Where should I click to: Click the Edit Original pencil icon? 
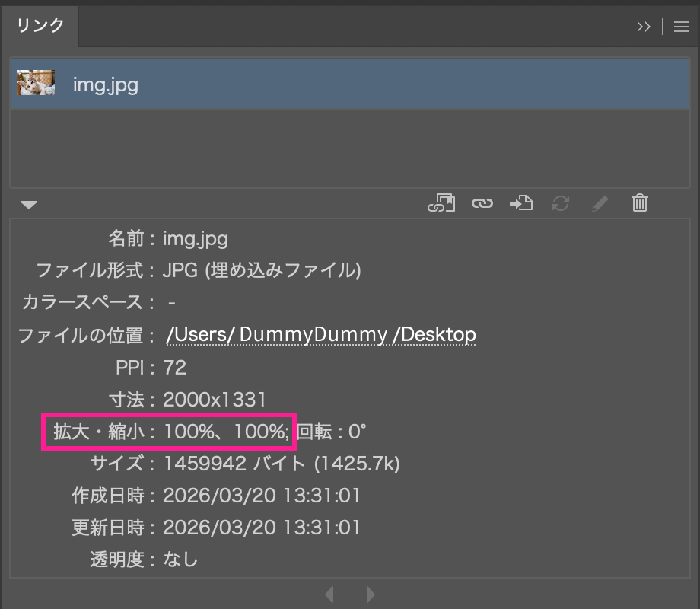click(600, 203)
